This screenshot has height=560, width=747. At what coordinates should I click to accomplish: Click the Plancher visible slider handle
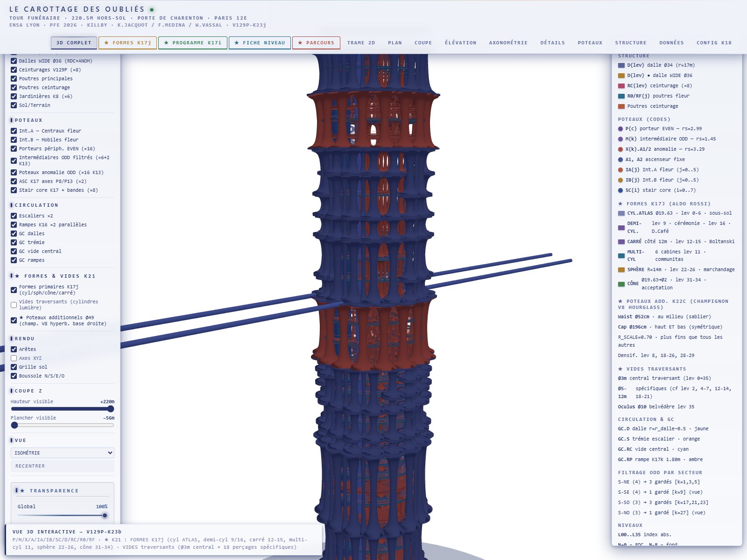(x=14, y=425)
